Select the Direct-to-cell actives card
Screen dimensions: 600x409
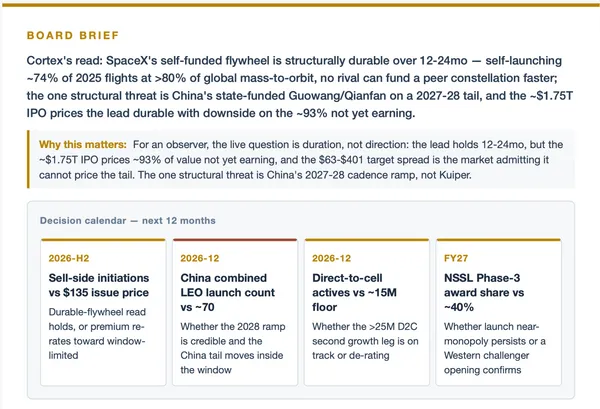(367, 312)
